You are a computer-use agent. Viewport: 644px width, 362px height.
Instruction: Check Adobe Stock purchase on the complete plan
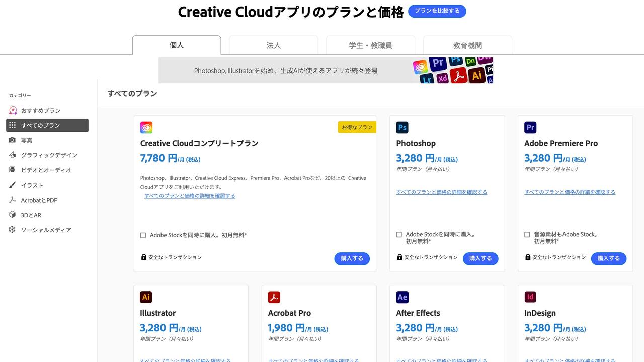coord(143,234)
